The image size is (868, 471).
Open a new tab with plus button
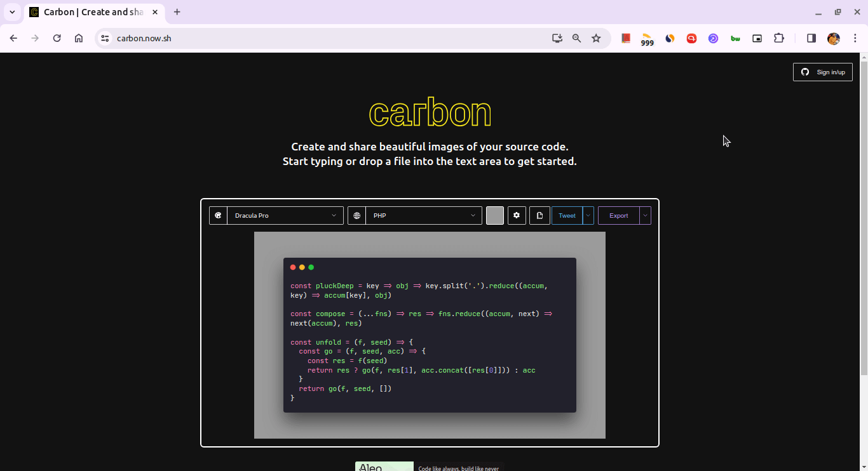coord(177,12)
